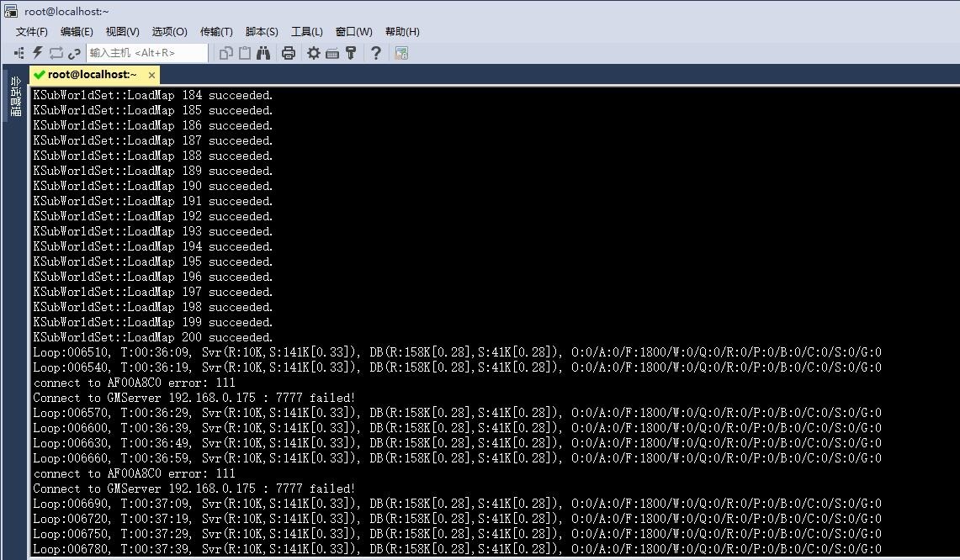Image resolution: width=960 pixels, height=560 pixels.
Task: Open session options gear icon
Action: 314,53
